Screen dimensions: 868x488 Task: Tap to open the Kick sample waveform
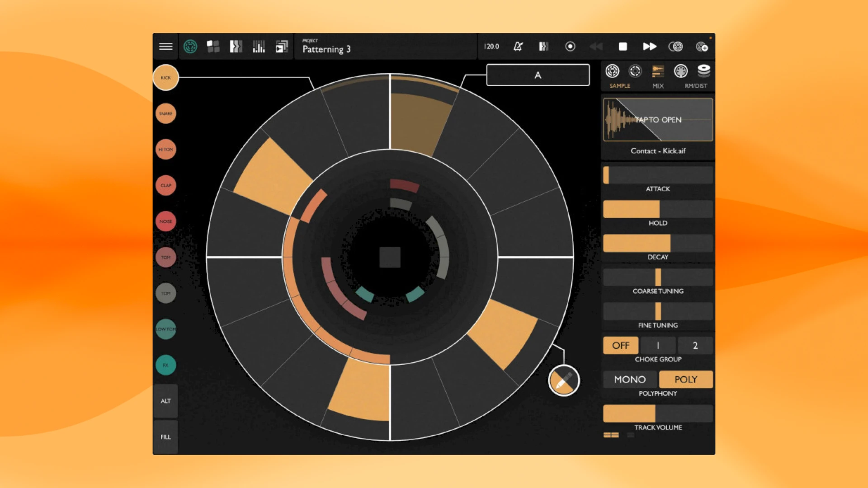click(658, 120)
